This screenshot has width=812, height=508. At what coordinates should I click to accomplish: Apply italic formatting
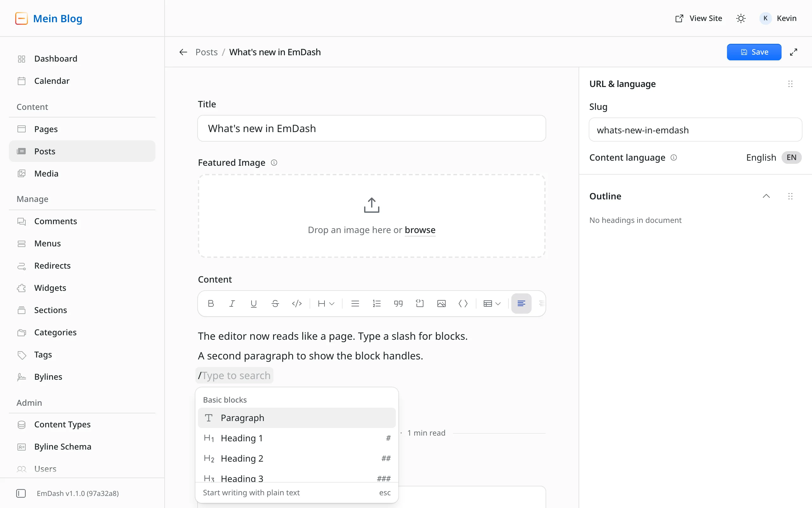[x=232, y=304]
